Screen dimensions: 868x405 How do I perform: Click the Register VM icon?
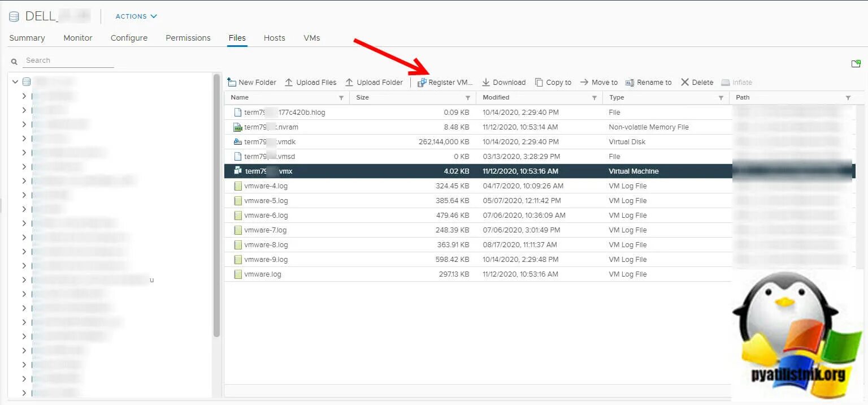tap(422, 83)
